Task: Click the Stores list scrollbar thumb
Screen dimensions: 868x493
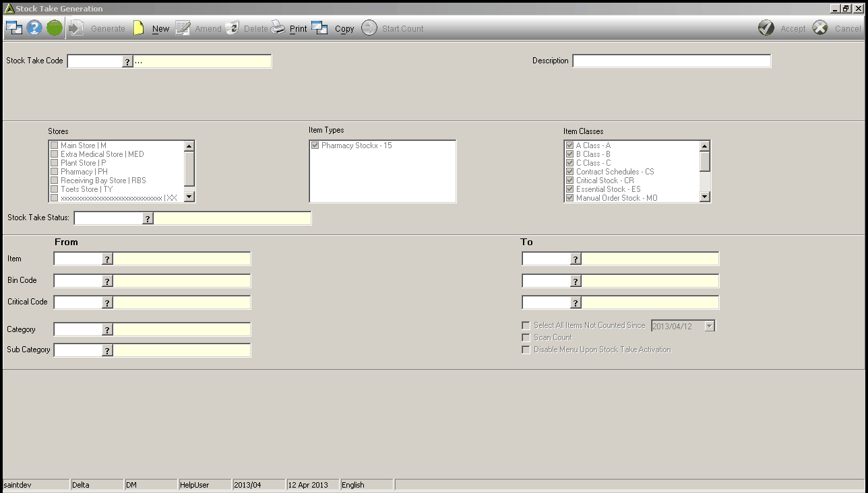Action: click(189, 168)
